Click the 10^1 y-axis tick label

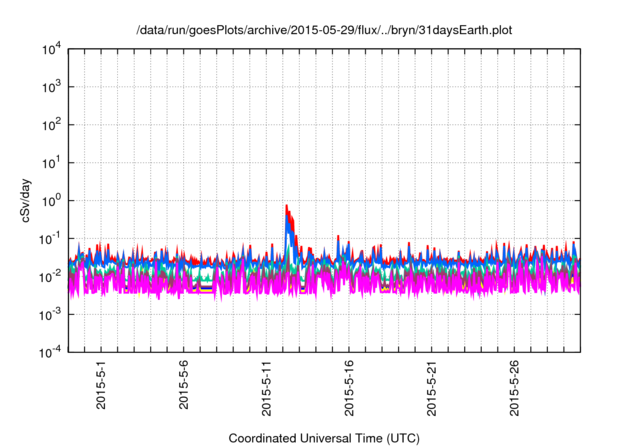[50, 163]
